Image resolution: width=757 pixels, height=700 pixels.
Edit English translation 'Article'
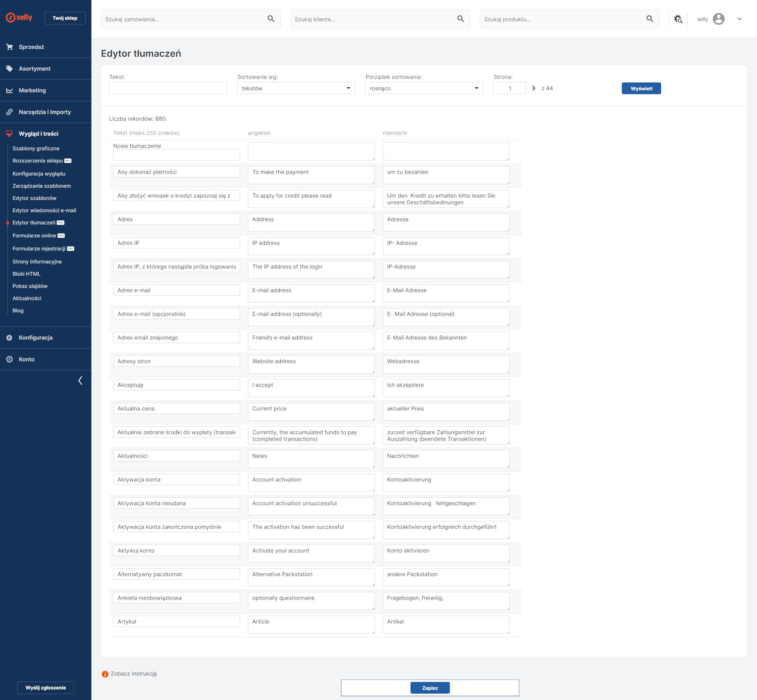311,625
